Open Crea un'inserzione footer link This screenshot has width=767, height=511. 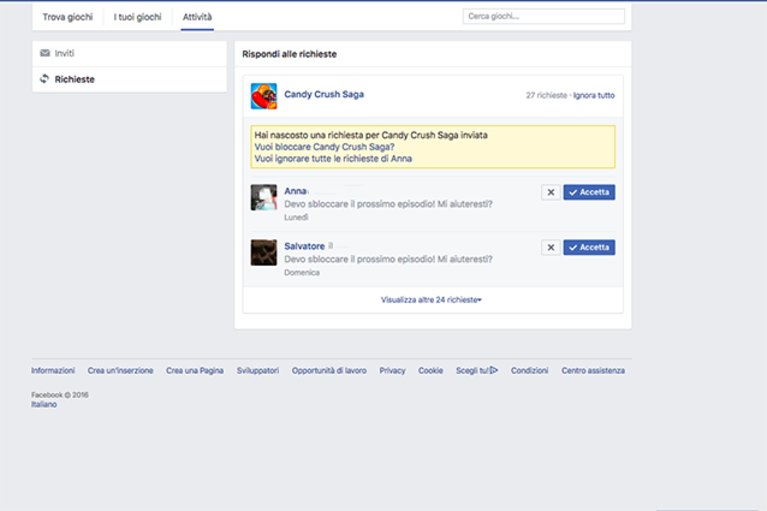(120, 371)
